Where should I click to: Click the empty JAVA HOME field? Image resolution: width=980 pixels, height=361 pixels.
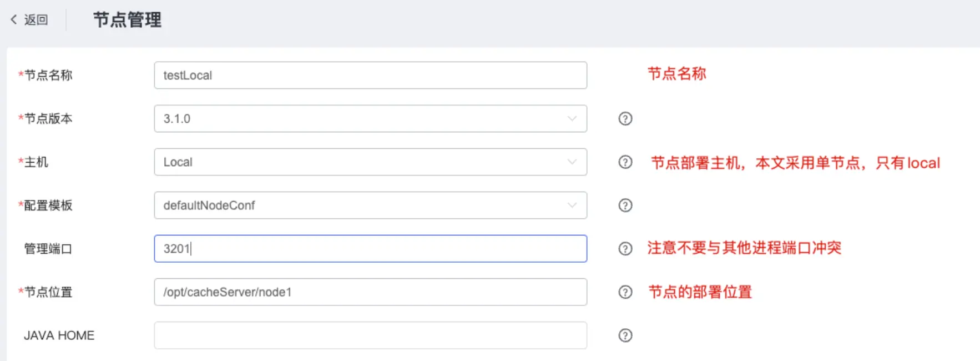point(370,335)
